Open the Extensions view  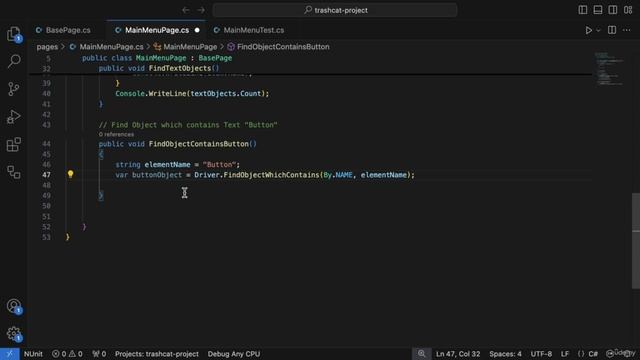(14, 144)
